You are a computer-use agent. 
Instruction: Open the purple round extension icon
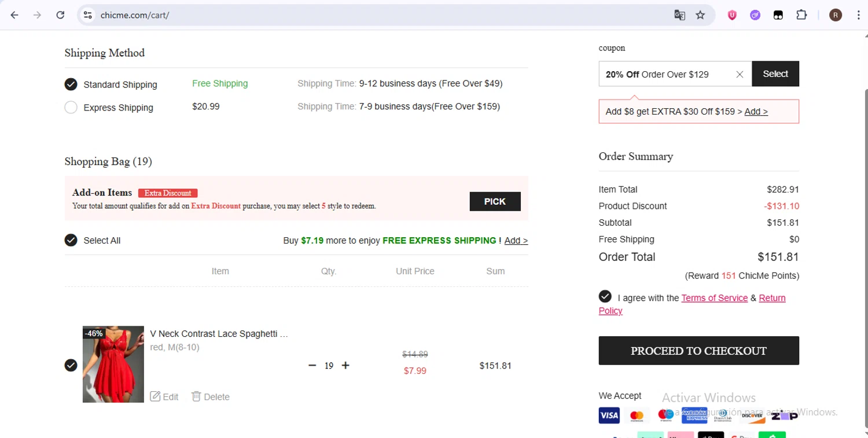[x=755, y=16]
